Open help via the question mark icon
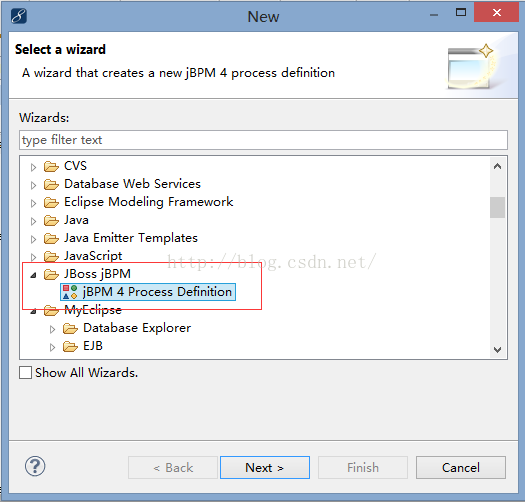525x502 pixels. pyautogui.click(x=35, y=466)
